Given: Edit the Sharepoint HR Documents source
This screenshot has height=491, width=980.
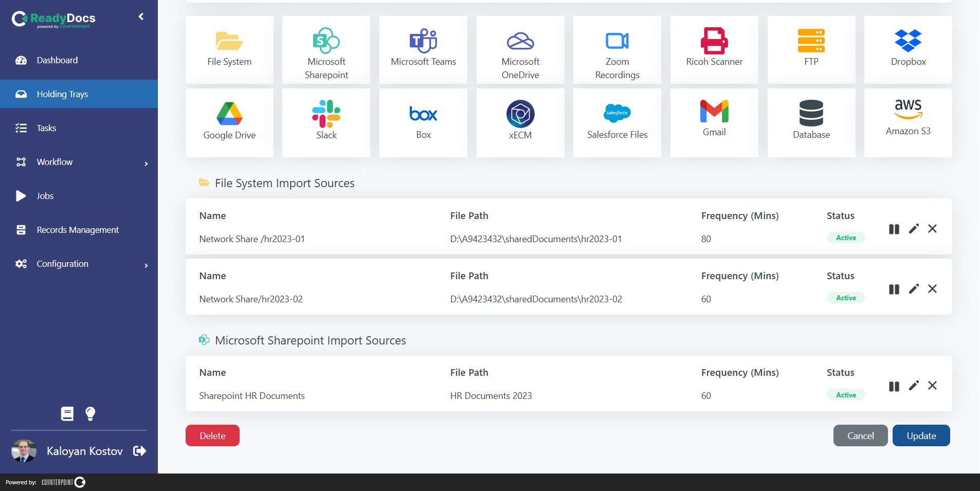Looking at the screenshot, I should tap(914, 386).
